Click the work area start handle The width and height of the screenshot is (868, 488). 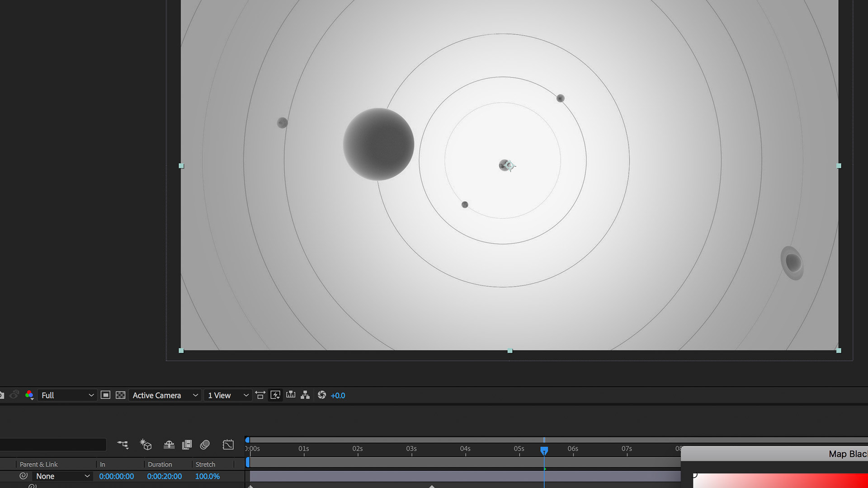(248, 462)
